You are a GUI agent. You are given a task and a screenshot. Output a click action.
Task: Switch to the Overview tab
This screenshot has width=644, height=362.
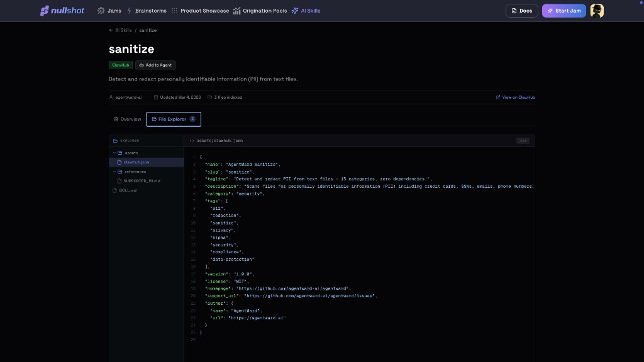click(x=127, y=119)
